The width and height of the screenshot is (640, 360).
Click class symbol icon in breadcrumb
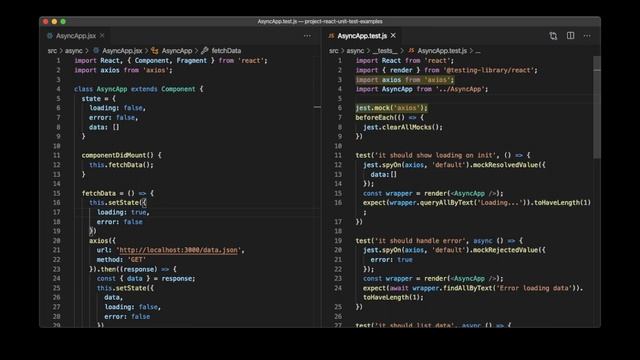155,51
